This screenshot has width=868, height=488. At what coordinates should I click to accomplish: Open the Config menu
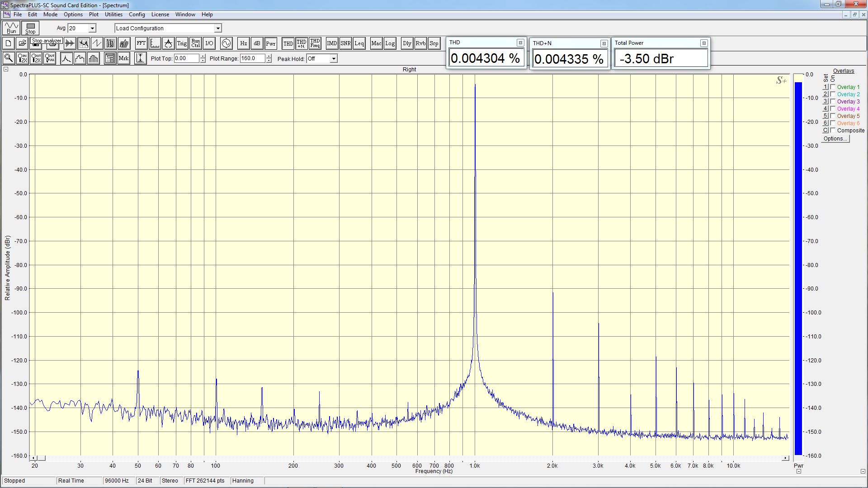click(x=137, y=14)
